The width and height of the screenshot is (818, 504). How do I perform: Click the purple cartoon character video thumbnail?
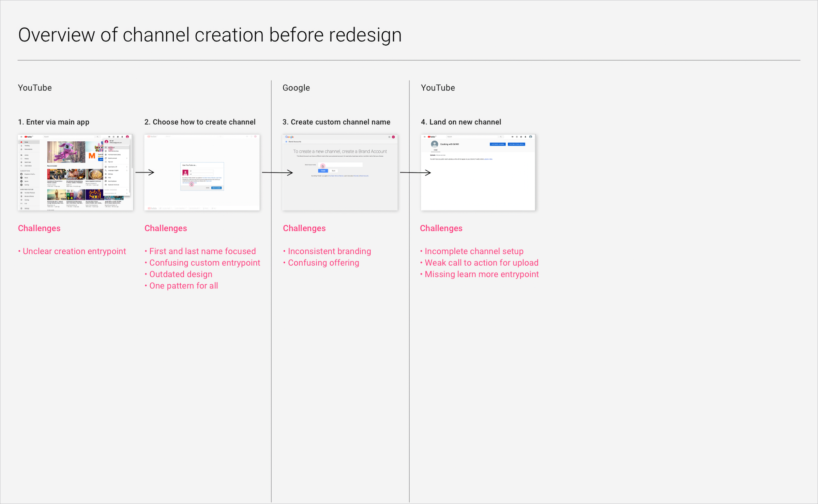point(66,152)
